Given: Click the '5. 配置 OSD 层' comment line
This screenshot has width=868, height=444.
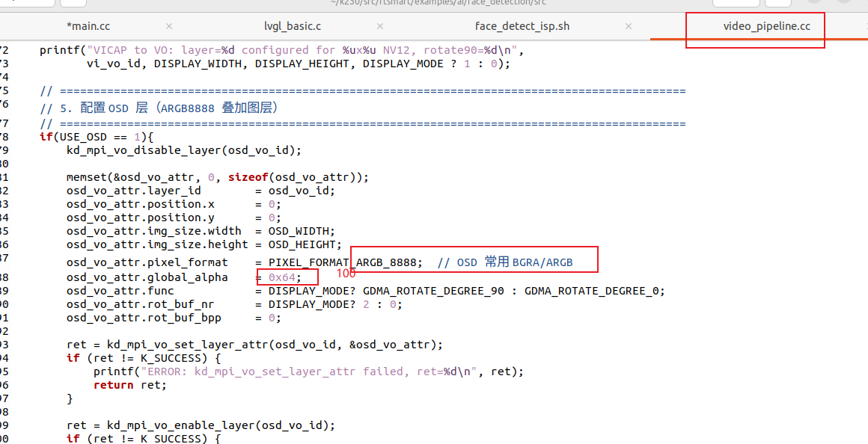Looking at the screenshot, I should click(159, 108).
